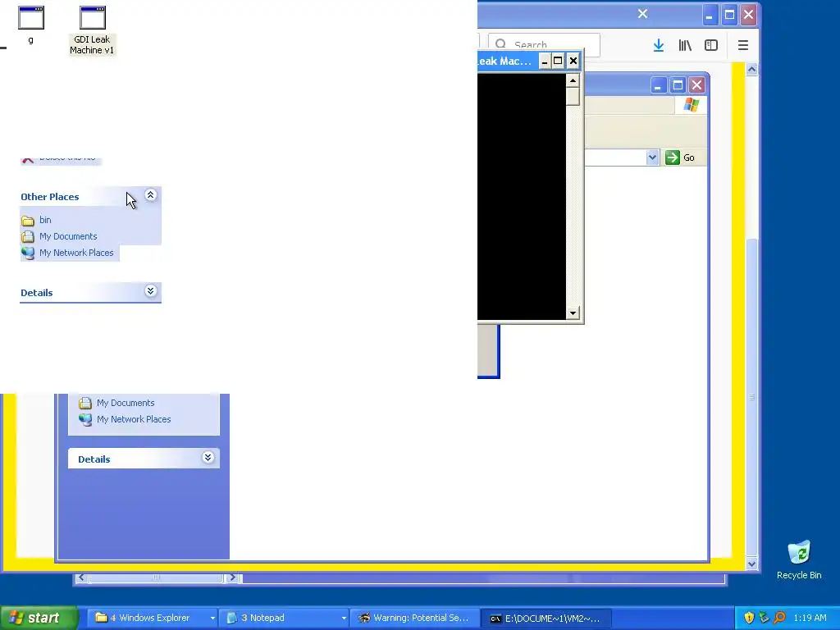Click the Firefox scrollbar down arrow
Screen dimensions: 840x630
(751, 564)
